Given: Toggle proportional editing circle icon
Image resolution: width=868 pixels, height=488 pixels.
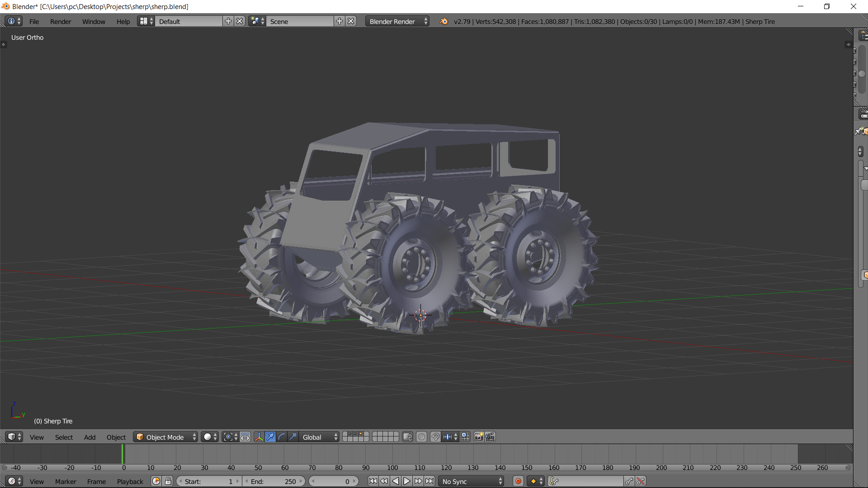Looking at the screenshot, I should click(x=421, y=437).
